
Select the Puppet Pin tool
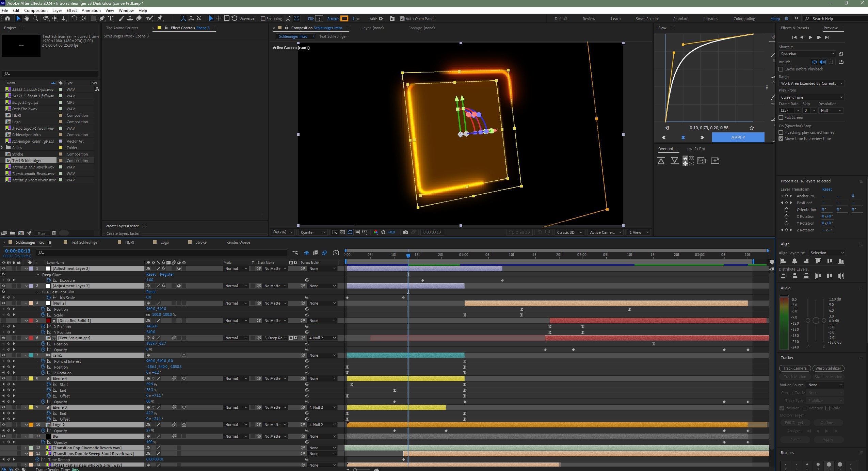click(160, 18)
